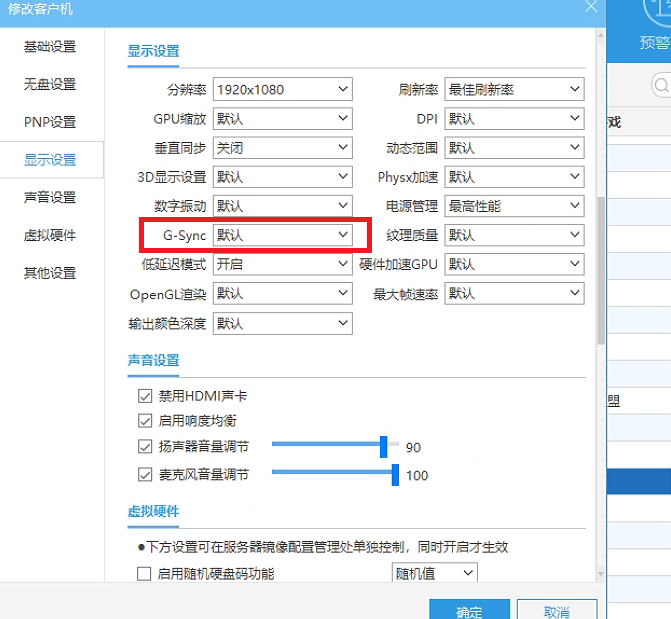
Task: Switch to 基础设置 in sidebar
Action: point(50,47)
